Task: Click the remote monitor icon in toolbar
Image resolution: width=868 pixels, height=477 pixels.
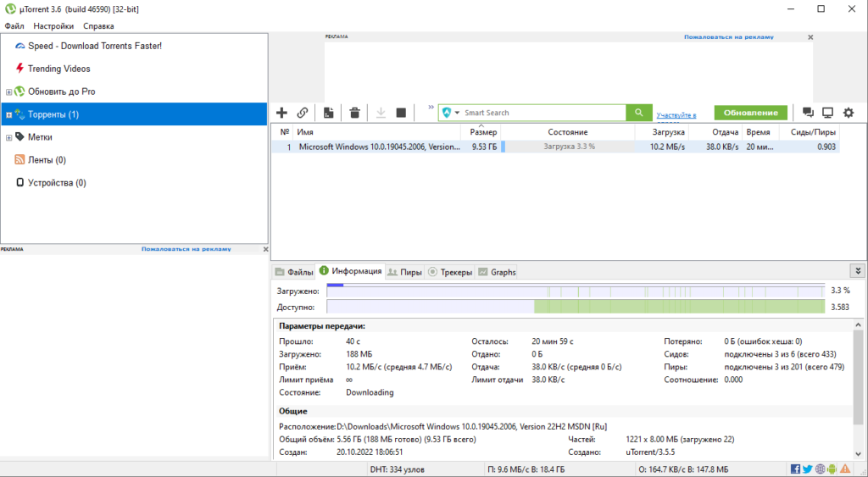Action: pos(828,113)
